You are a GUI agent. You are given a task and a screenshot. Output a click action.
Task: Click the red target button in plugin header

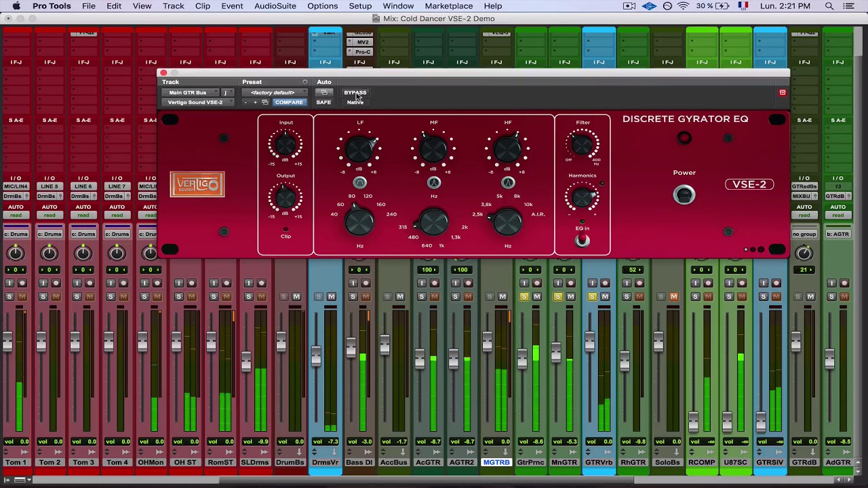coord(782,92)
